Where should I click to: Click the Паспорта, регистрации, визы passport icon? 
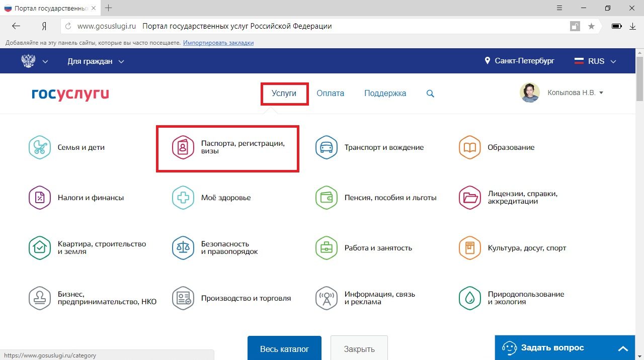183,147
